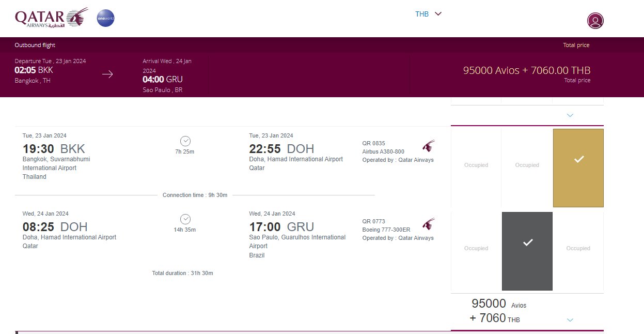Viewport: 644px width, 334px height.
Task: Click Boeing 777-300ER aircraft text
Action: [x=386, y=230]
